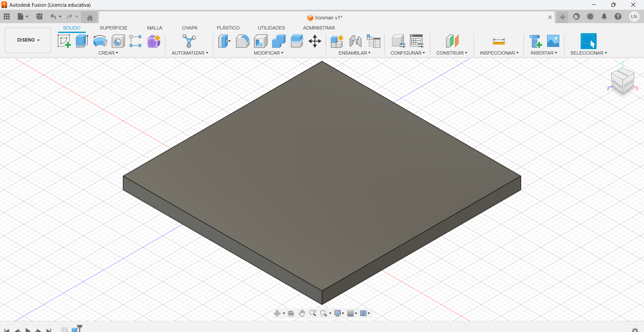Open the File menu dropdown
The height and width of the screenshot is (332, 644).
pyautogui.click(x=23, y=16)
